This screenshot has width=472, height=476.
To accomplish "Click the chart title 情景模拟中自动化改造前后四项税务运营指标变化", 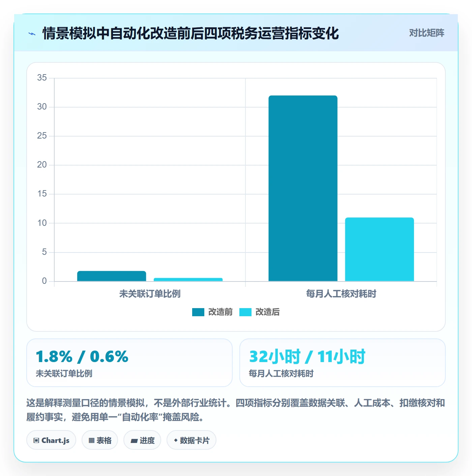I will 191,33.
